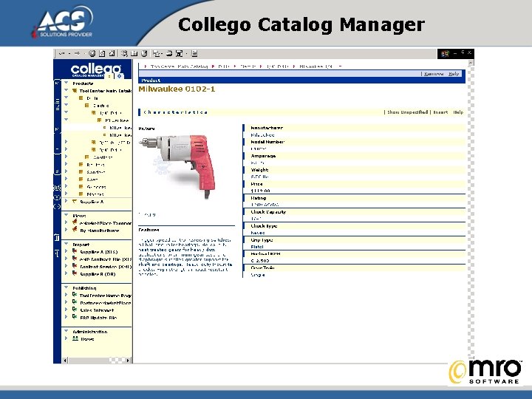Click Help link in Characteristics bar

458,112
